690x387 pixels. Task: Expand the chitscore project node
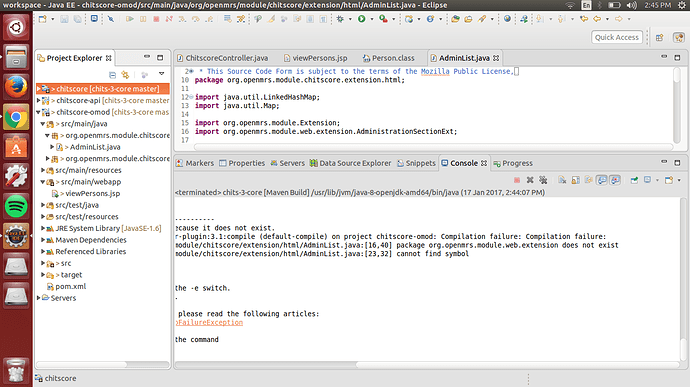tap(39, 89)
